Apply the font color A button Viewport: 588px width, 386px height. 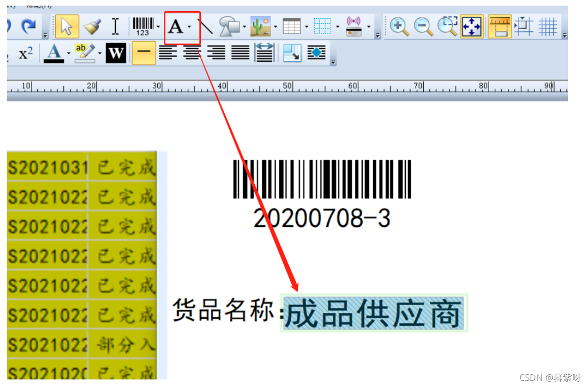54,53
